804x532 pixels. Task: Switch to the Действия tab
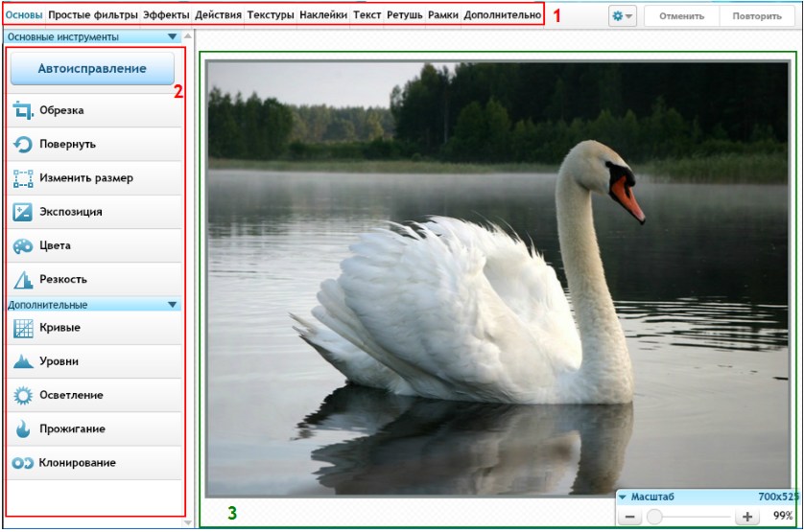tap(218, 15)
